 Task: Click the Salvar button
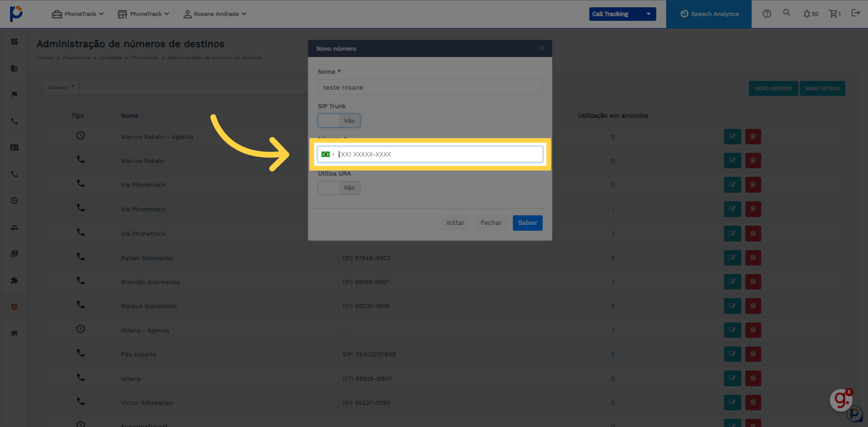tap(527, 223)
